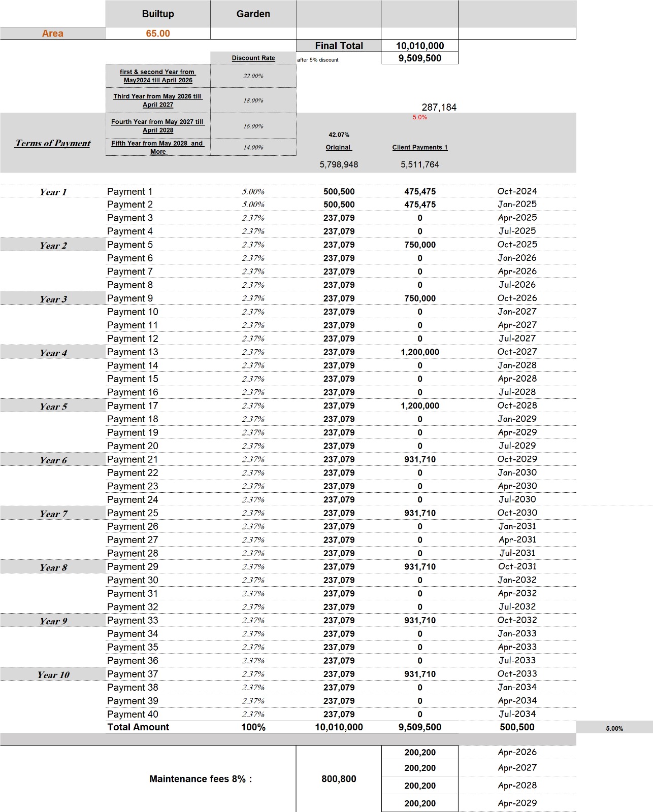The width and height of the screenshot is (653, 812).
Task: Select the 237,079 amount in Payment 40 row
Action: point(339,714)
